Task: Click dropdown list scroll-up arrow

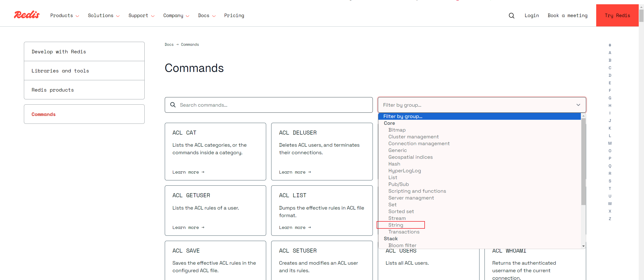Action: coord(583,116)
